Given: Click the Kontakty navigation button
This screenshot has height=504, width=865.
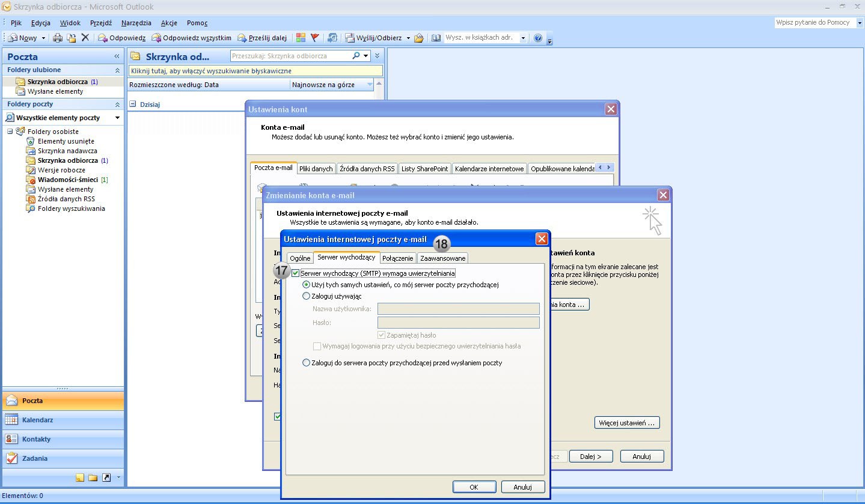Looking at the screenshot, I should click(x=63, y=439).
